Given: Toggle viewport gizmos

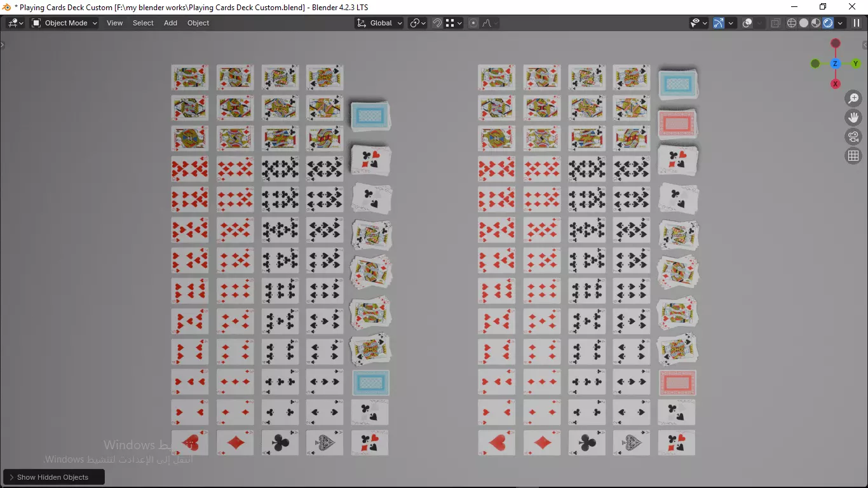Looking at the screenshot, I should [x=719, y=23].
